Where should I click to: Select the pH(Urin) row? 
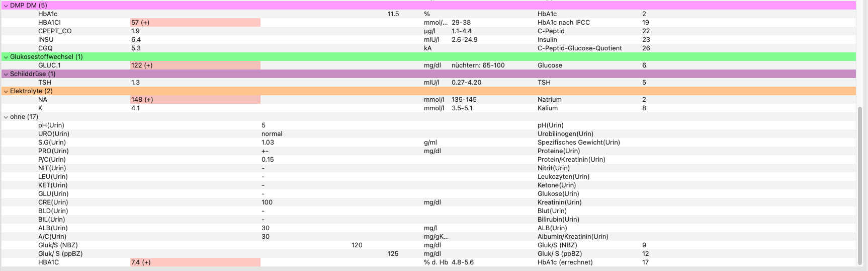[x=428, y=125]
